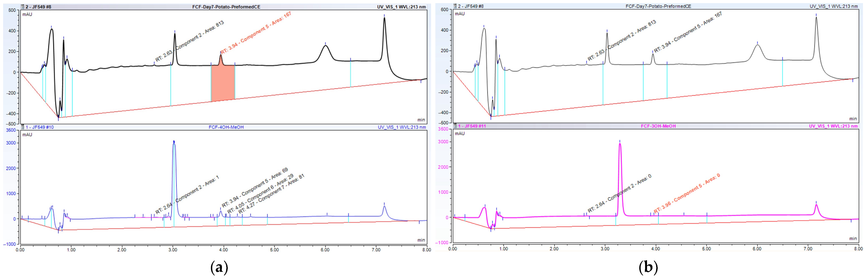Viewport: 868px width, 279px height.
Task: Click top of tall magenta peak in FCF-3OH-MeOH
Action: (620, 144)
